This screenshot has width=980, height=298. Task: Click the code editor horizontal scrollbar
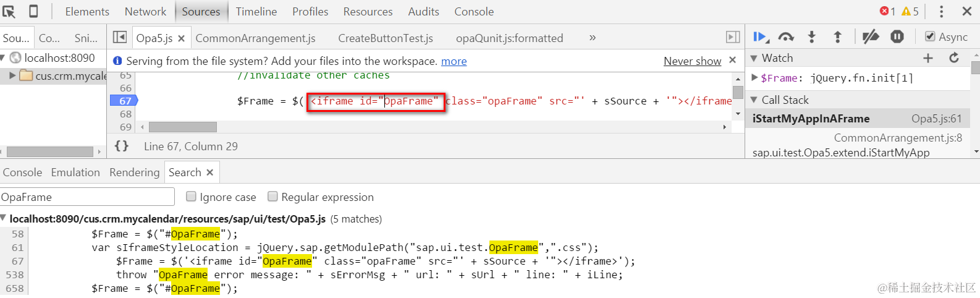click(x=183, y=127)
